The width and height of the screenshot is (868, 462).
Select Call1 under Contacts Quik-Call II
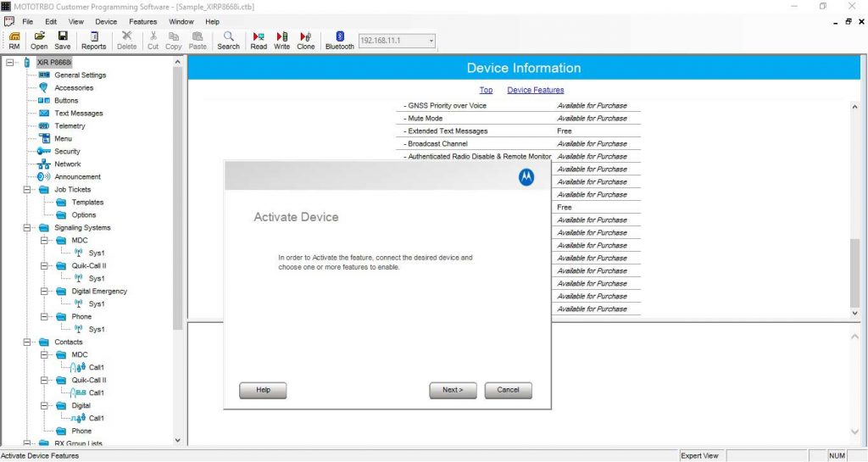[x=97, y=392]
